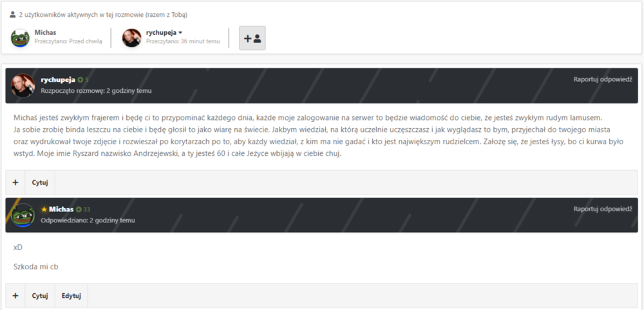Click the green reputation icon beside Michas 33
This screenshot has width=644, height=310.
click(79, 209)
